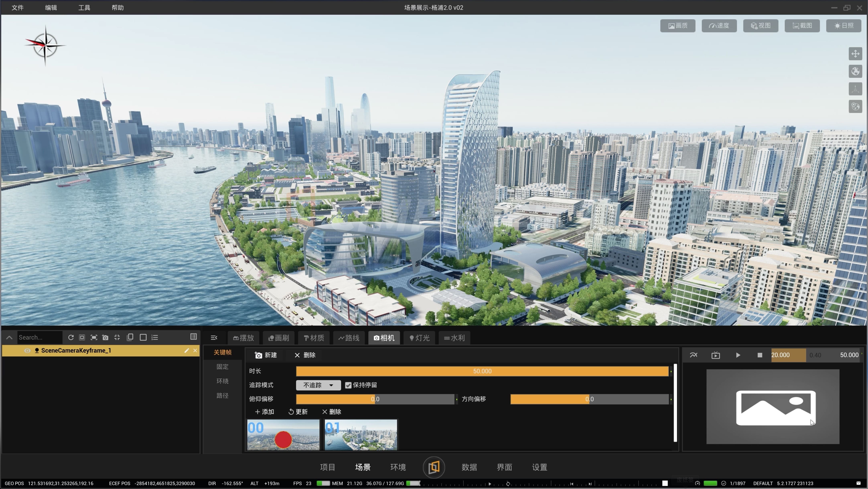The width and height of the screenshot is (868, 489).
Task: Click the preview record icon next to play
Action: tap(716, 355)
